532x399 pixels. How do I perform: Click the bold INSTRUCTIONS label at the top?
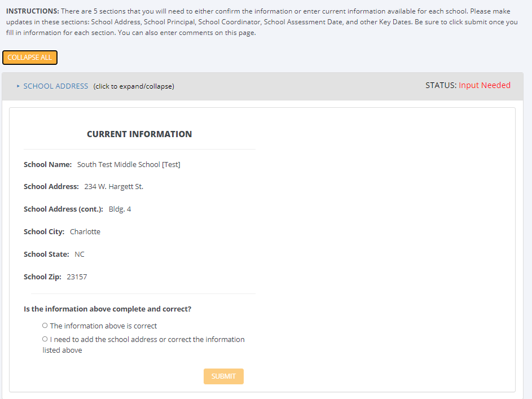[x=32, y=11]
